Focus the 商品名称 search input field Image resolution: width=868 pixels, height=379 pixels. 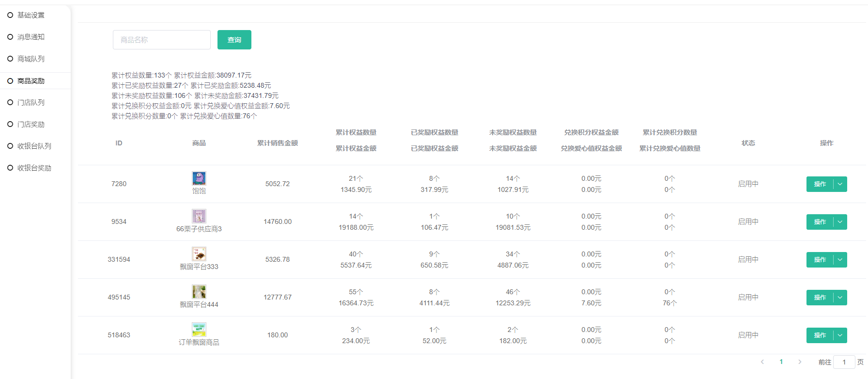click(161, 40)
